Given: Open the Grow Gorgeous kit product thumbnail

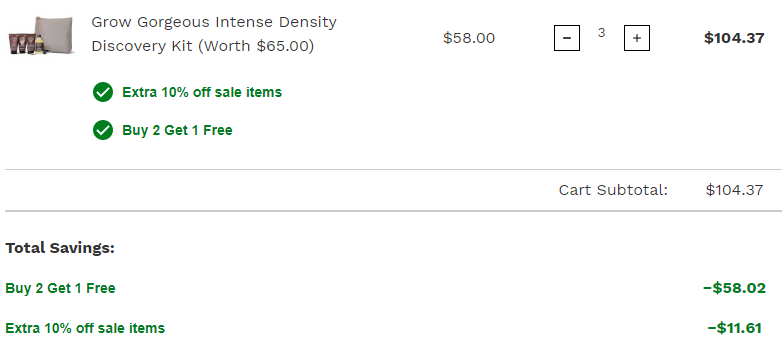Looking at the screenshot, I should [x=41, y=35].
